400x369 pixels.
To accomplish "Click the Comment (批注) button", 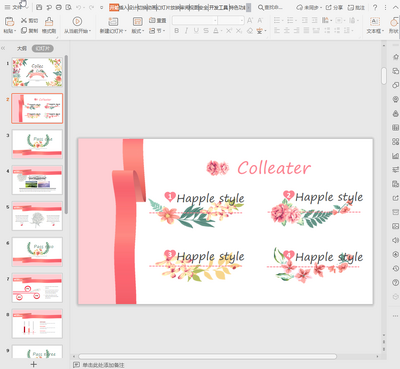I will (x=356, y=7).
